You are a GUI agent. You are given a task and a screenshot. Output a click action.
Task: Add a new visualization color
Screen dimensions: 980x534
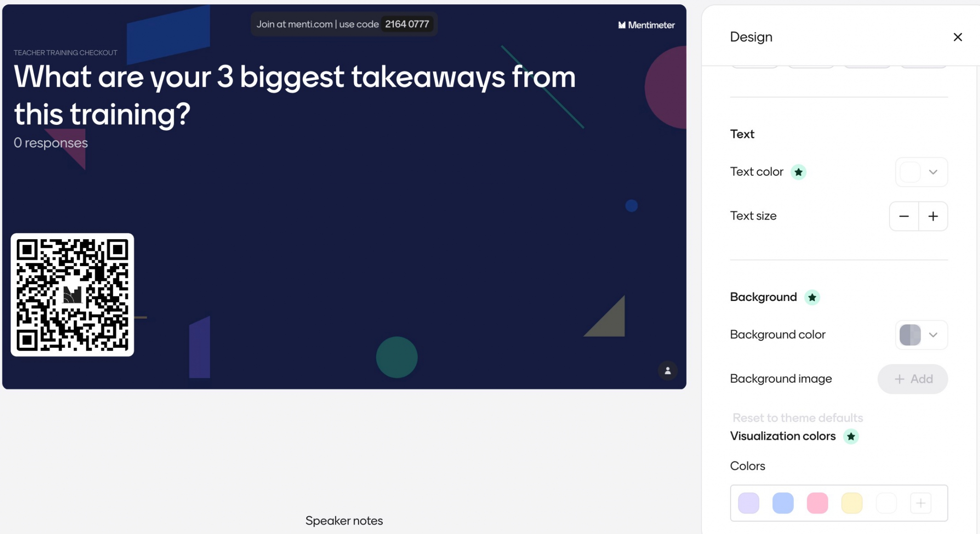[x=921, y=503]
